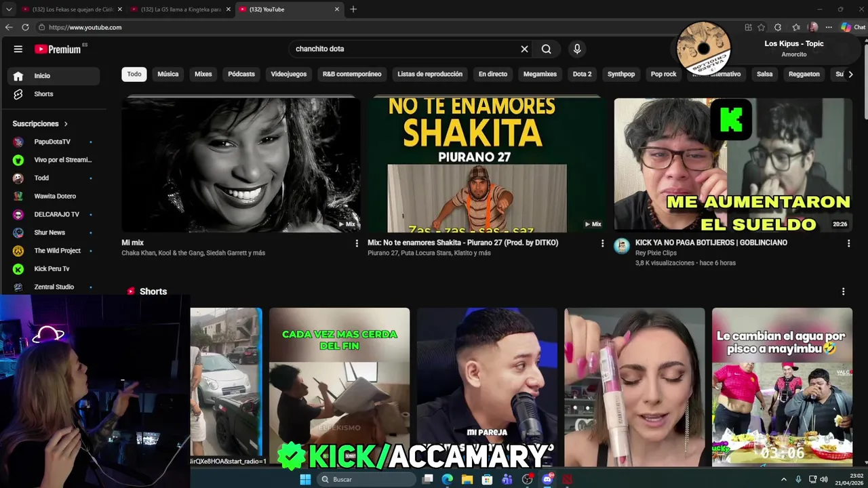Open options menu for Mi mix
Viewport: 868px width, 488px height.
(x=357, y=243)
